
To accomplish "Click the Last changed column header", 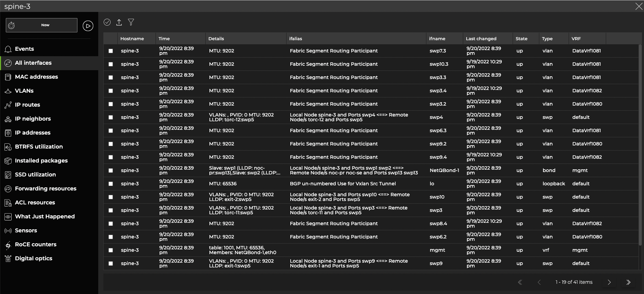I will point(481,39).
